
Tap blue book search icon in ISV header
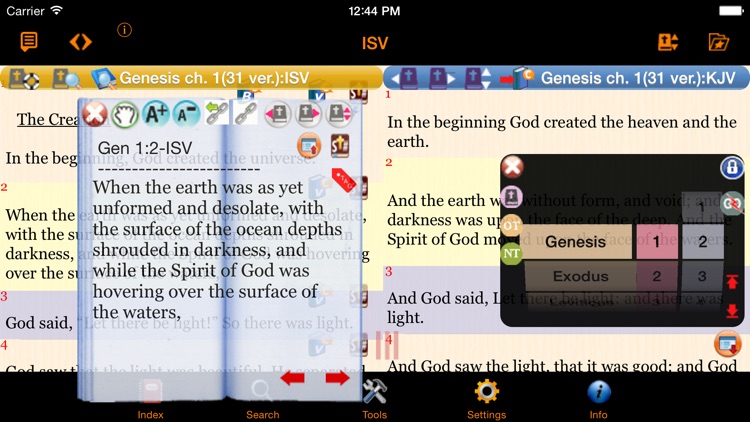[103, 78]
